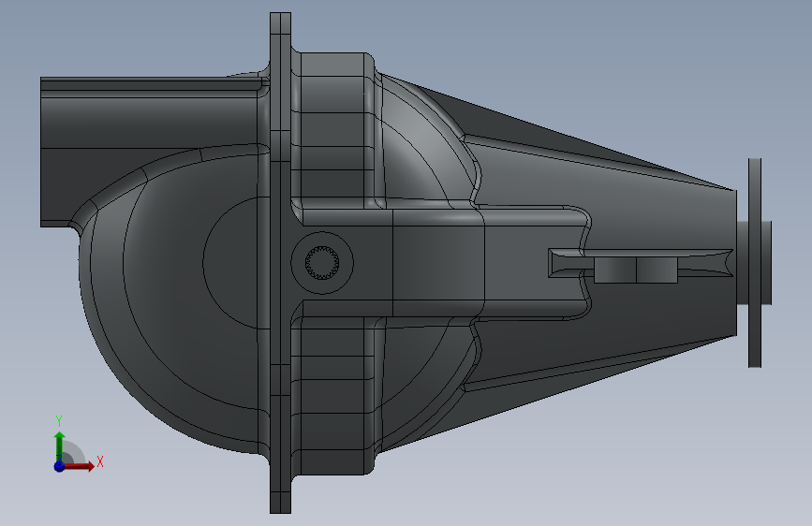812x526 pixels.
Task: Click the blue Z axis ball of the triad
Action: [60, 466]
